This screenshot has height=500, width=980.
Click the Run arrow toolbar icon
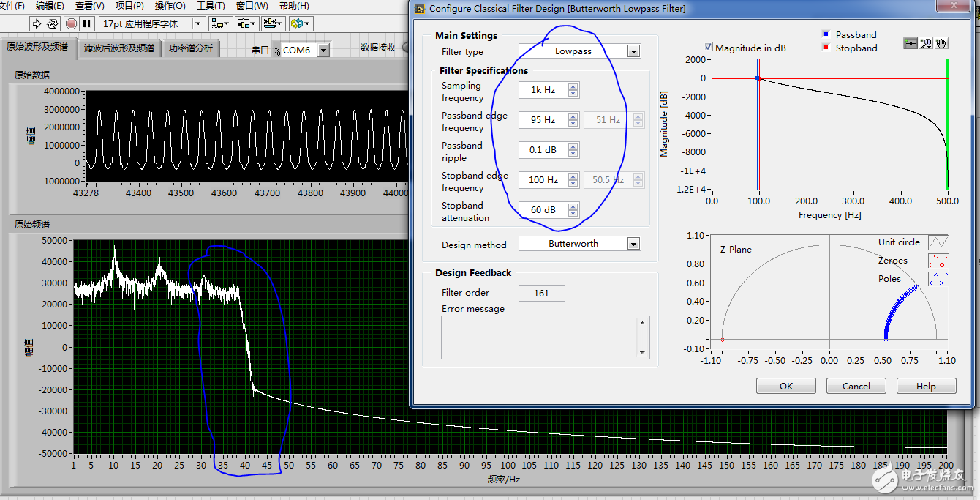[x=37, y=23]
